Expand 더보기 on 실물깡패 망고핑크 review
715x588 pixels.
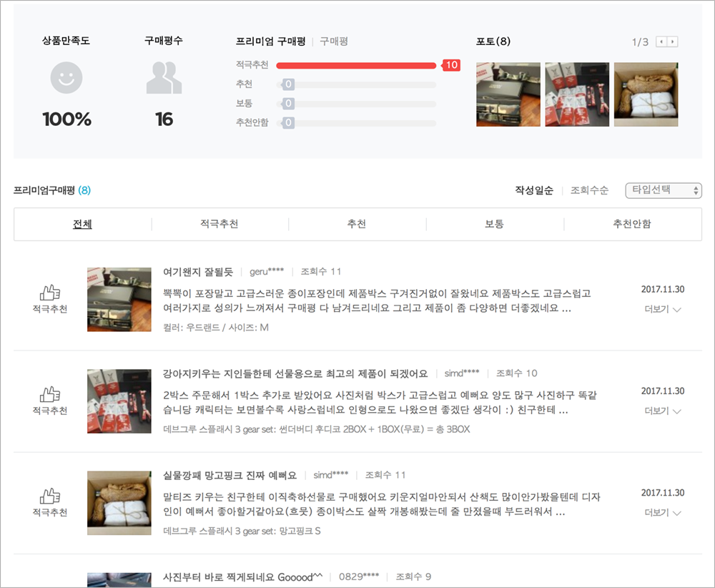(x=663, y=513)
